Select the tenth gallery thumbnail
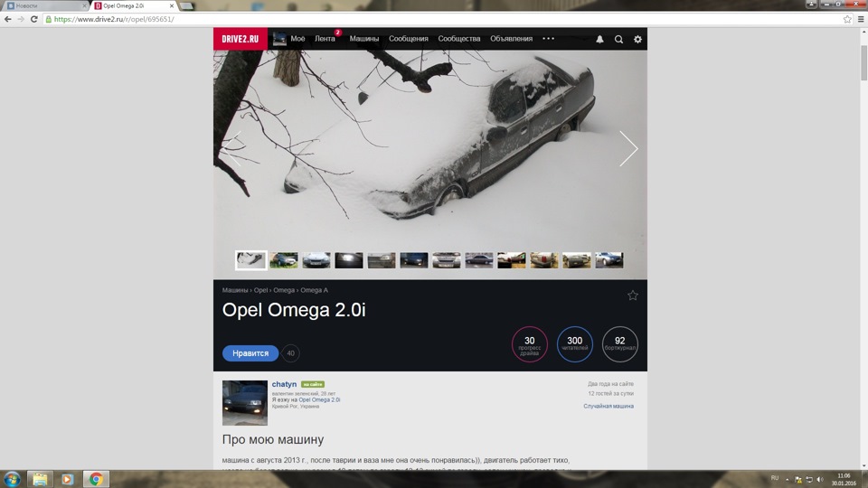The width and height of the screenshot is (868, 488). point(544,260)
